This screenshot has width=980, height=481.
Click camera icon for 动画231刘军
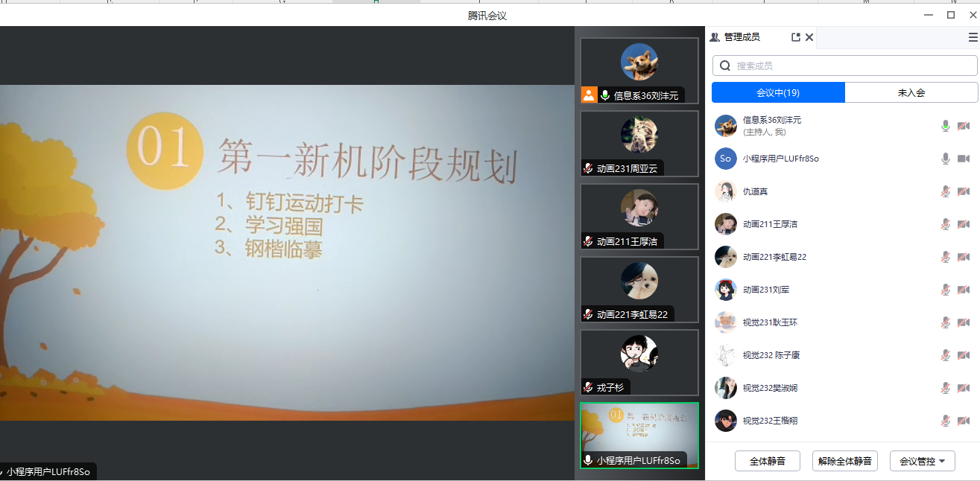click(x=963, y=290)
